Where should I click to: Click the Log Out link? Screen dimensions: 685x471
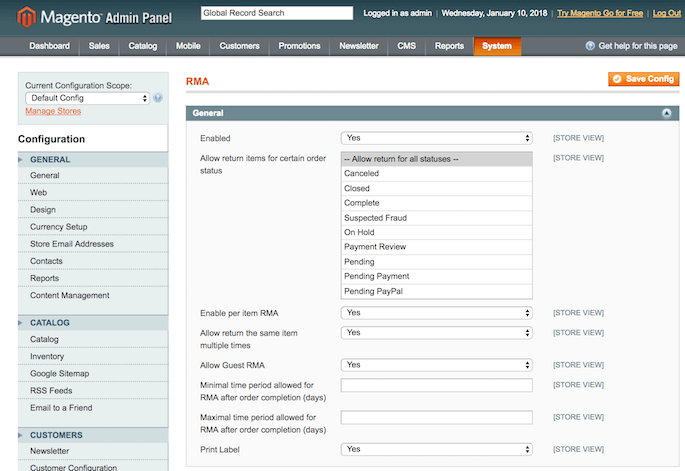pyautogui.click(x=666, y=13)
